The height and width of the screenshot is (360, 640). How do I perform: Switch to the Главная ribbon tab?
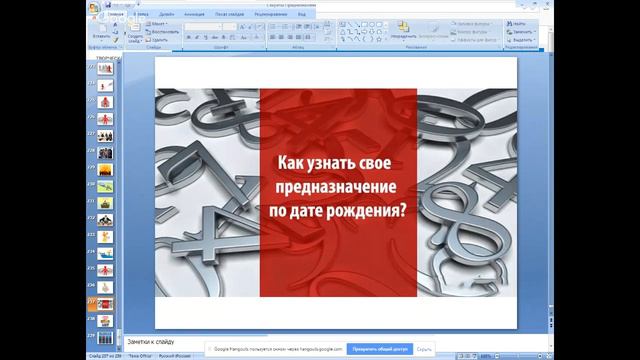pyautogui.click(x=116, y=14)
